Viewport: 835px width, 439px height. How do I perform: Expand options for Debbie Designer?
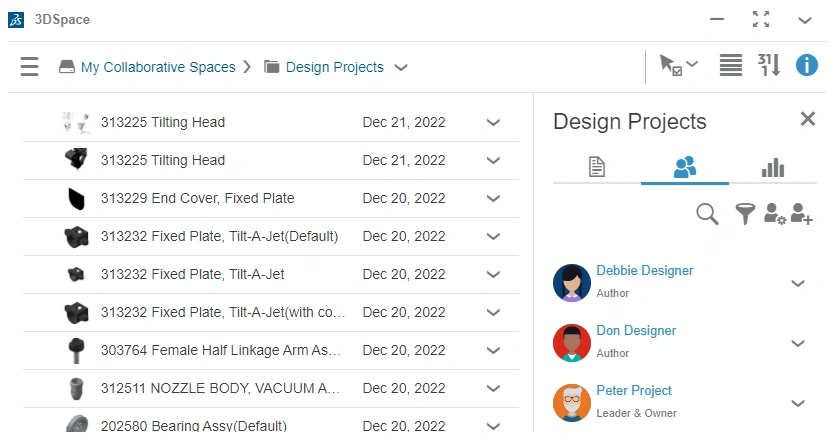[x=798, y=283]
